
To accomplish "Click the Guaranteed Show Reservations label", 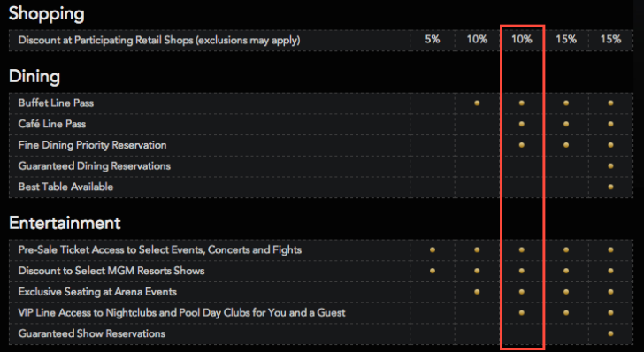I will point(92,333).
